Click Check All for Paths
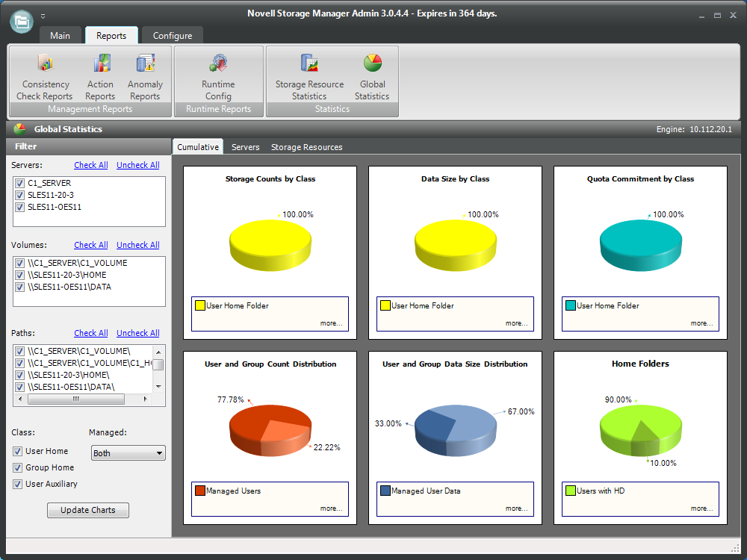 pyautogui.click(x=91, y=333)
